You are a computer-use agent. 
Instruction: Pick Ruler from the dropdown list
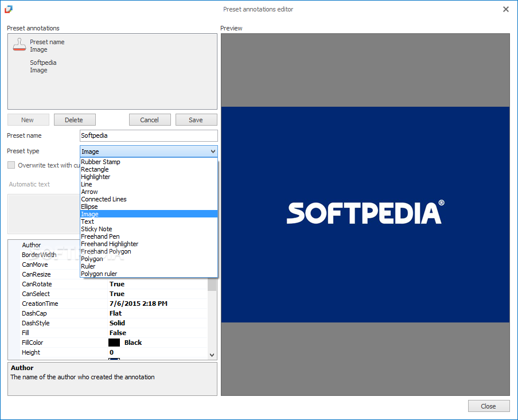point(149,266)
